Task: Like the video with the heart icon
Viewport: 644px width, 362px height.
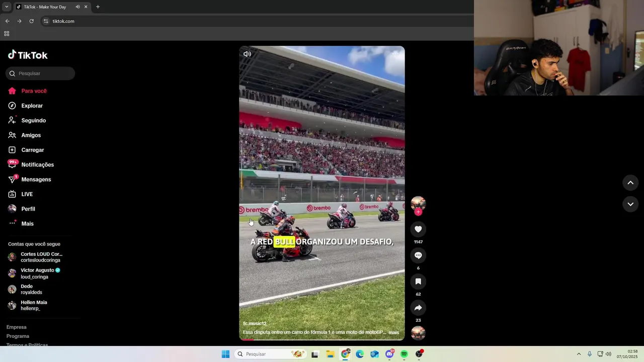Action: (418, 229)
